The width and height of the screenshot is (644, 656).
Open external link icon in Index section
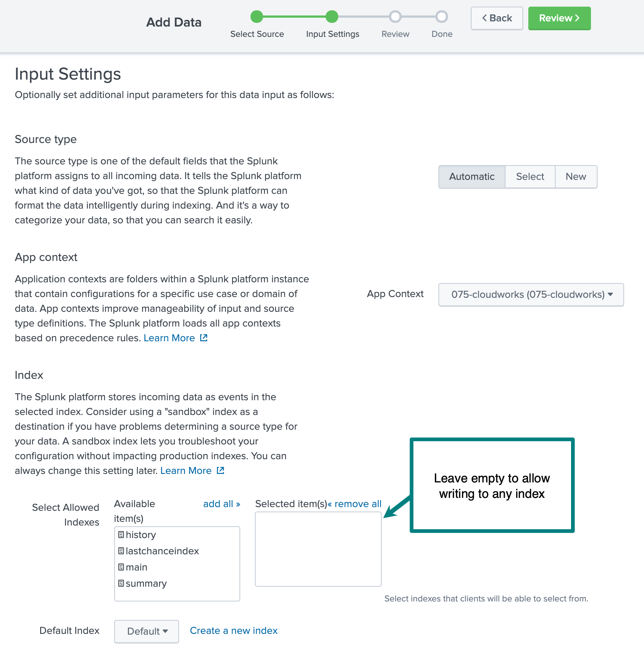[x=220, y=470]
